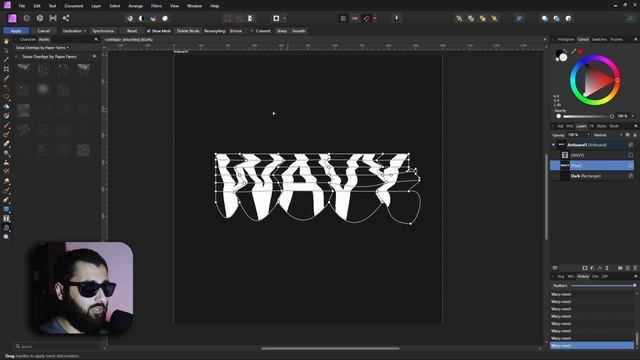Image resolution: width=640 pixels, height=360 pixels.
Task: Toggle visibility of Artboard1 layer
Action: (x=631, y=145)
